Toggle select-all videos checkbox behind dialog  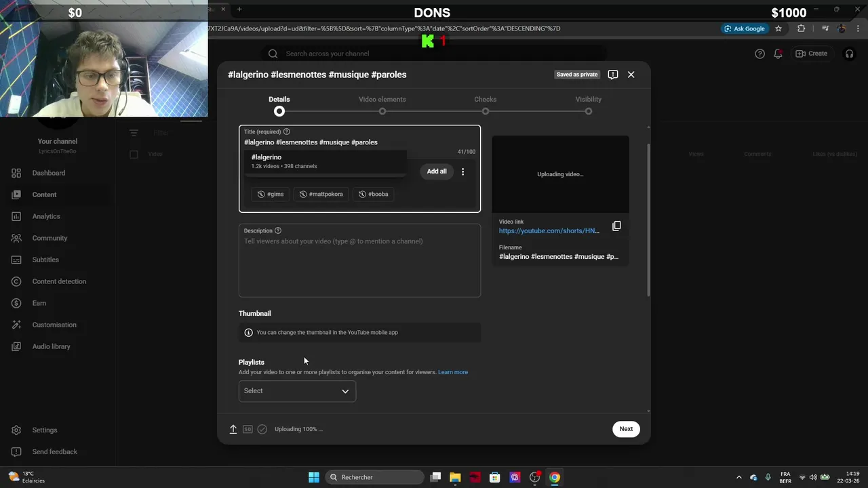134,154
